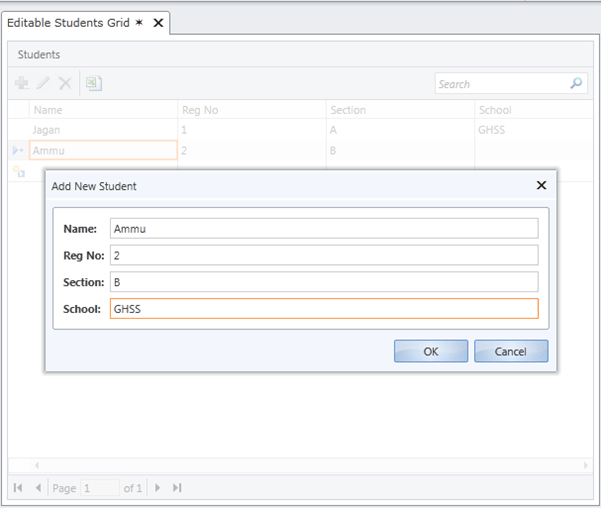
Task: Select the Editable Students Grid tab
Action: pos(68,22)
